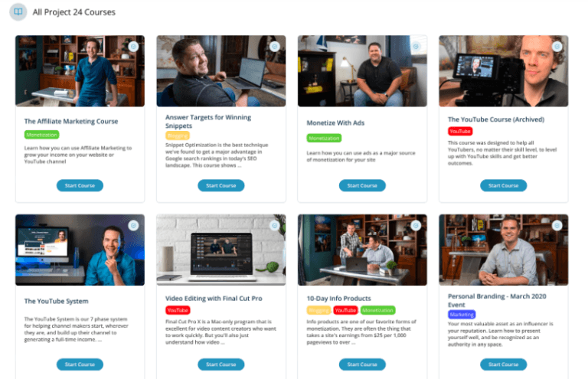Viewport: 588px width, 379px height.
Task: Open The YouTube Course (Archived) thumbnail image
Action: coord(504,71)
